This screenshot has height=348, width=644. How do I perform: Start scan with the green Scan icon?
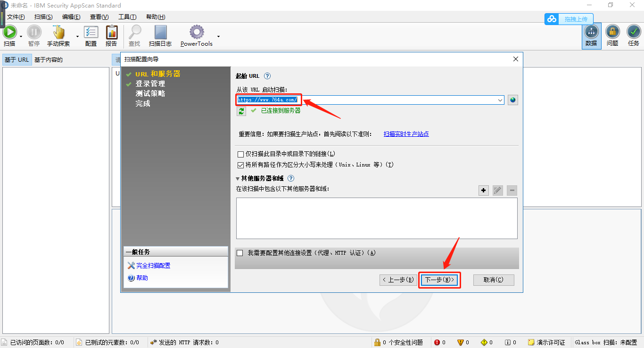(9, 32)
